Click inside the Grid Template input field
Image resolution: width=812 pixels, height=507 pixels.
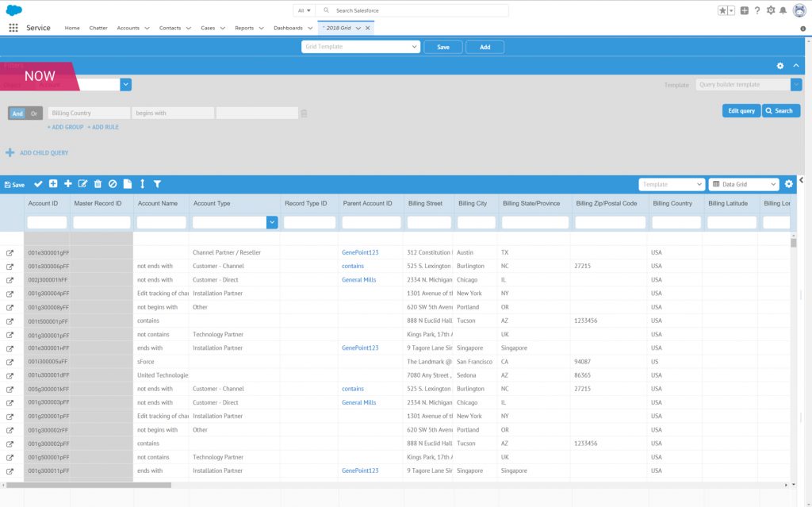(360, 47)
